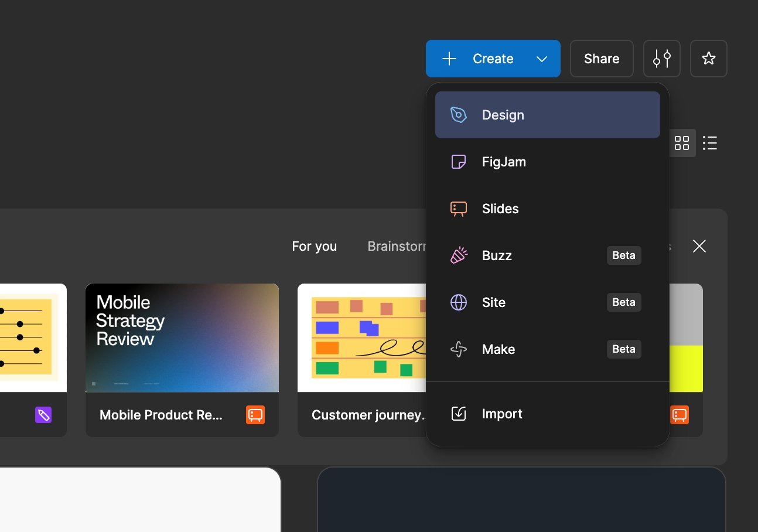Click Slides icon on yellow-green card
Screen dimensions: 758x532
[x=680, y=415]
